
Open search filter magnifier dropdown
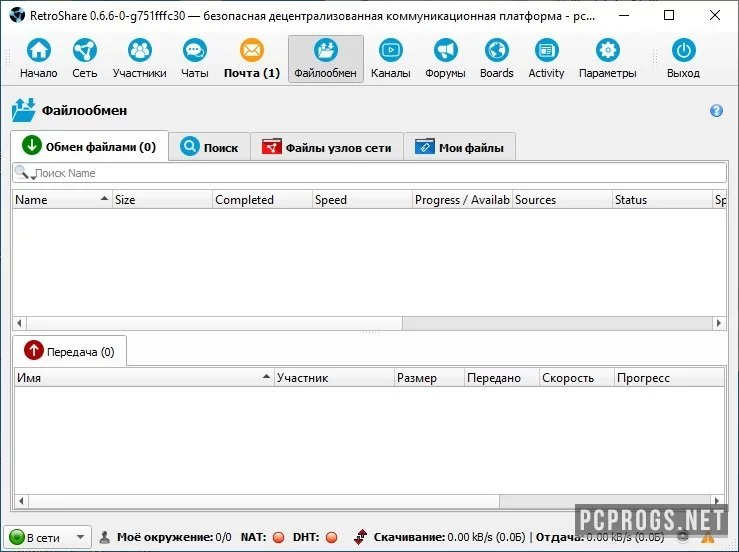point(25,173)
